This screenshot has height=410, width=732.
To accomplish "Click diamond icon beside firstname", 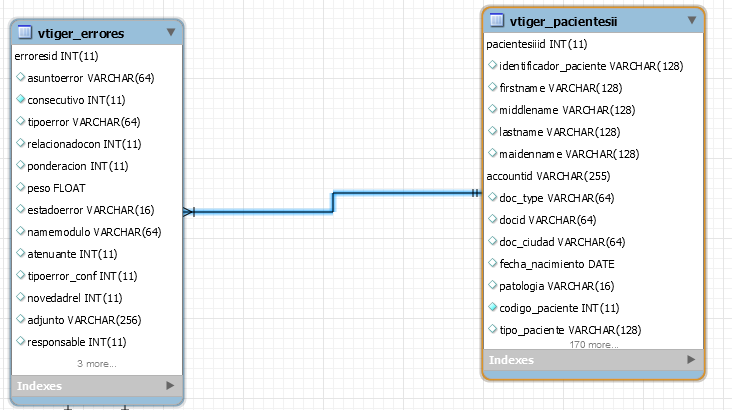I will 492,86.
